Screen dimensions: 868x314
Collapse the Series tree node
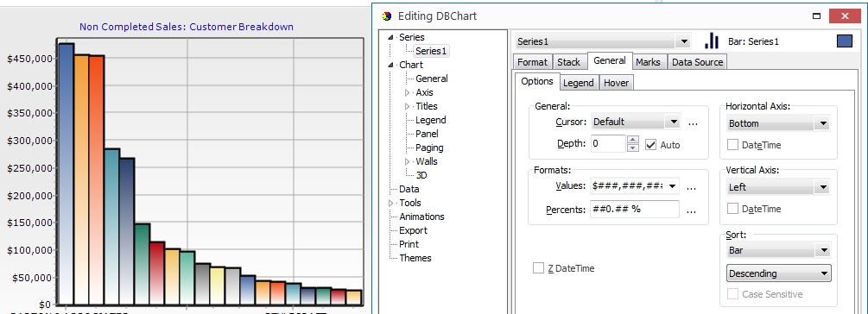tap(391, 37)
